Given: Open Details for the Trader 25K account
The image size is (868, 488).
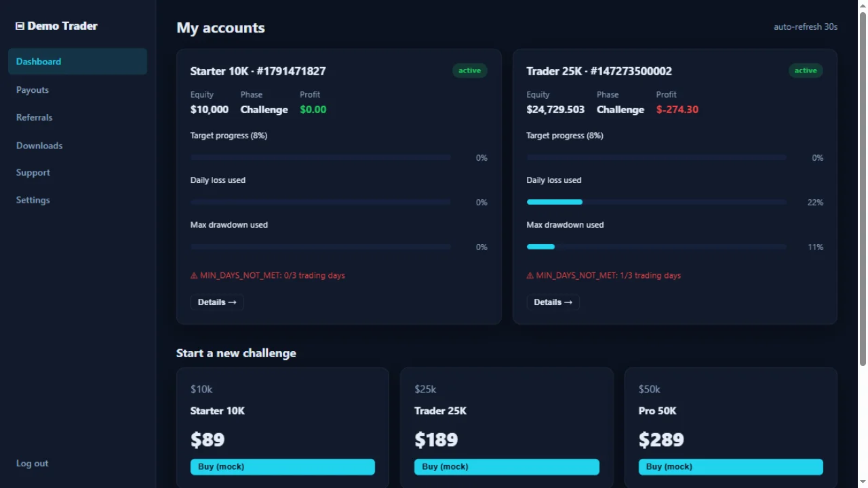Looking at the screenshot, I should point(553,302).
